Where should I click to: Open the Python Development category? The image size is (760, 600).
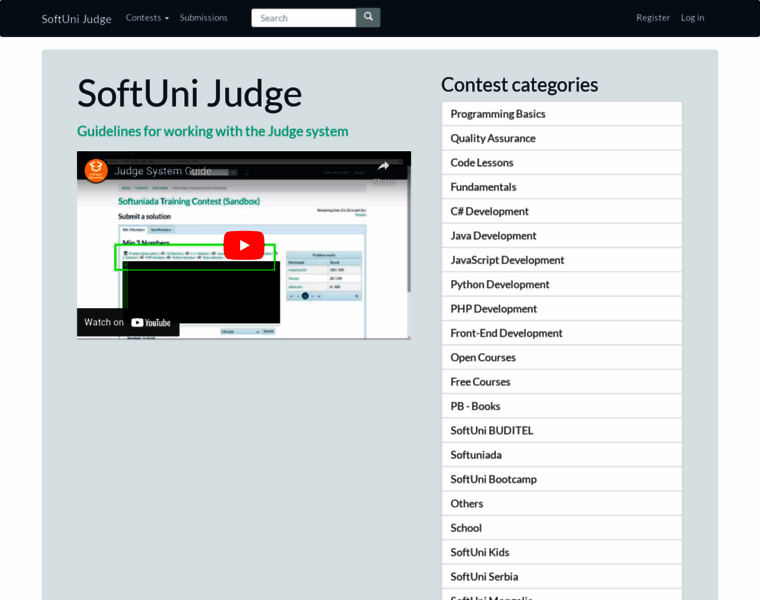click(500, 284)
